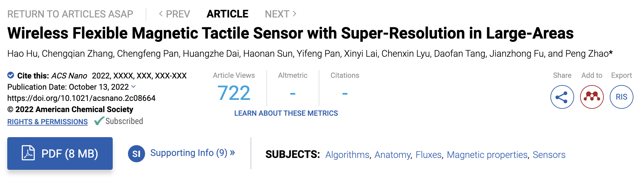The height and width of the screenshot is (180, 644).
Task: Click the blue verified checkmark icon
Action: tap(11, 75)
